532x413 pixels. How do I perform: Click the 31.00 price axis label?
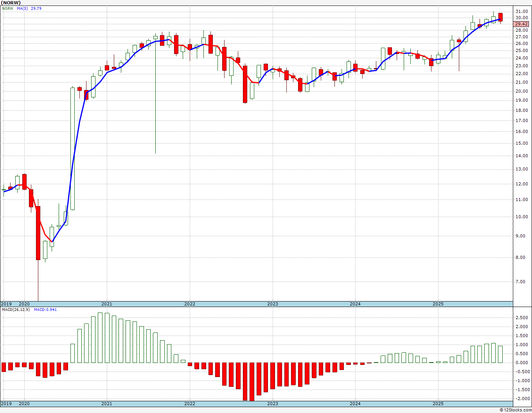(x=522, y=11)
